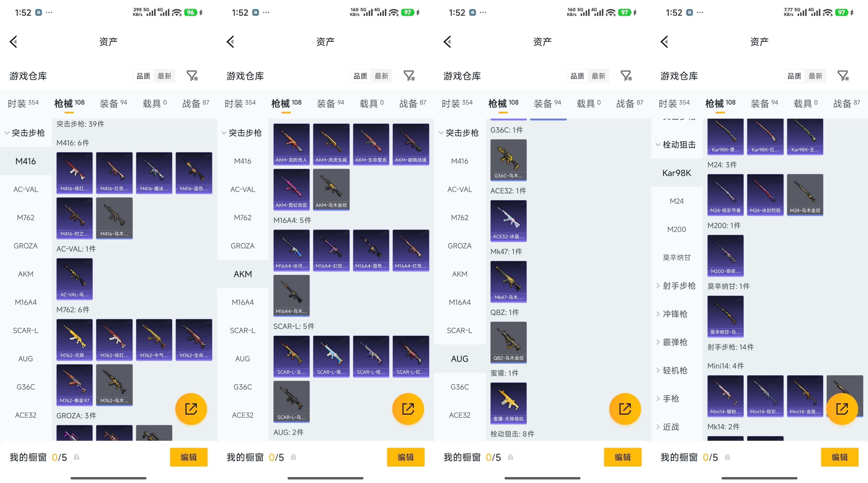Select the M24-冰封烈焰 sniper skin
This screenshot has width=868, height=483.
[x=765, y=195]
